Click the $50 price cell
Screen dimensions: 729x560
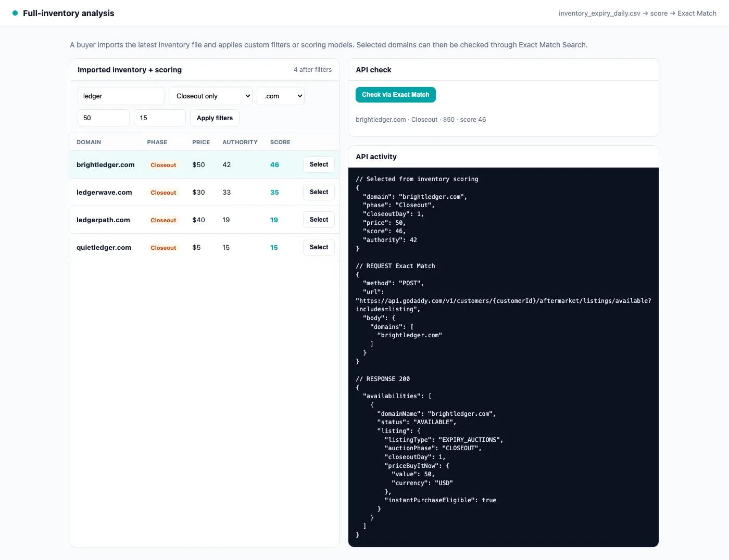coord(198,165)
